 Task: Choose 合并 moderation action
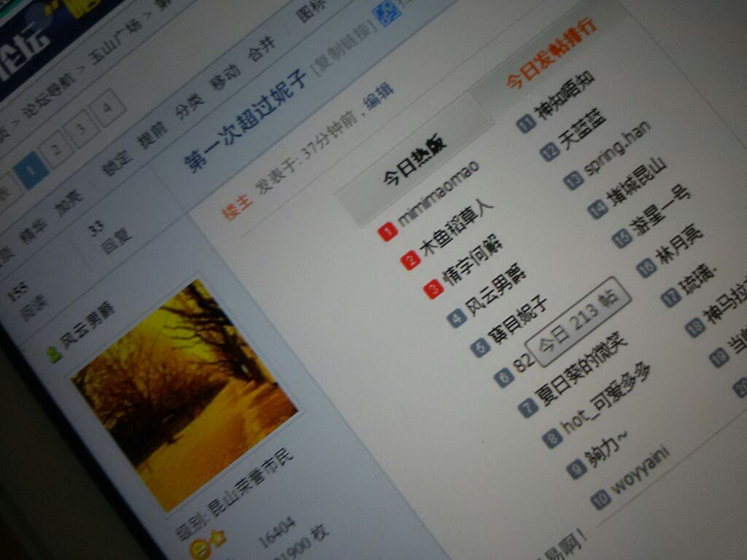pos(261,49)
